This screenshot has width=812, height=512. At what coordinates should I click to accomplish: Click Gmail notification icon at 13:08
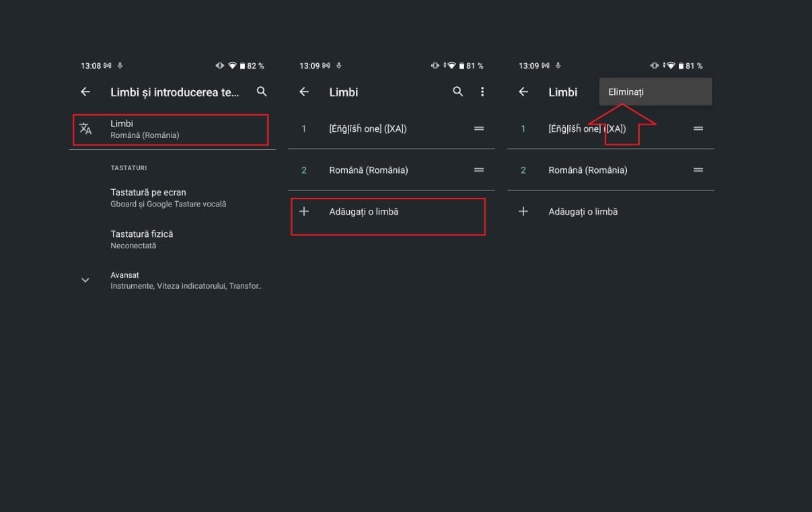[x=108, y=66]
